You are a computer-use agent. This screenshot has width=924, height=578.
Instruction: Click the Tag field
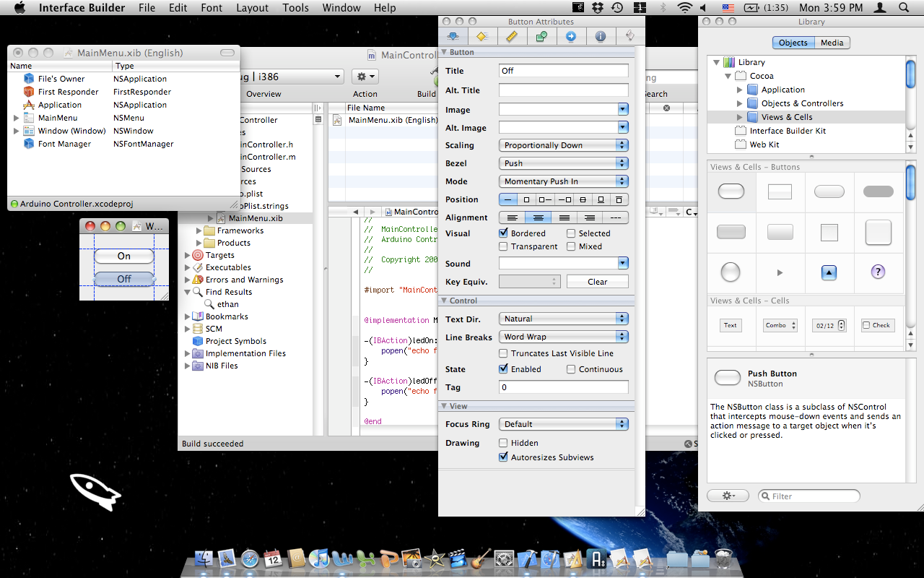pos(564,387)
